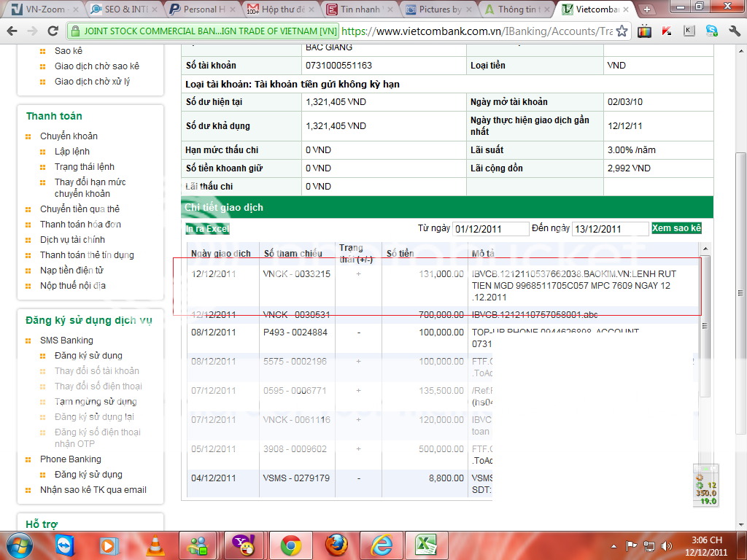Image resolution: width=747 pixels, height=560 pixels.
Task: Open Windows Media Player from taskbar
Action: (x=110, y=545)
